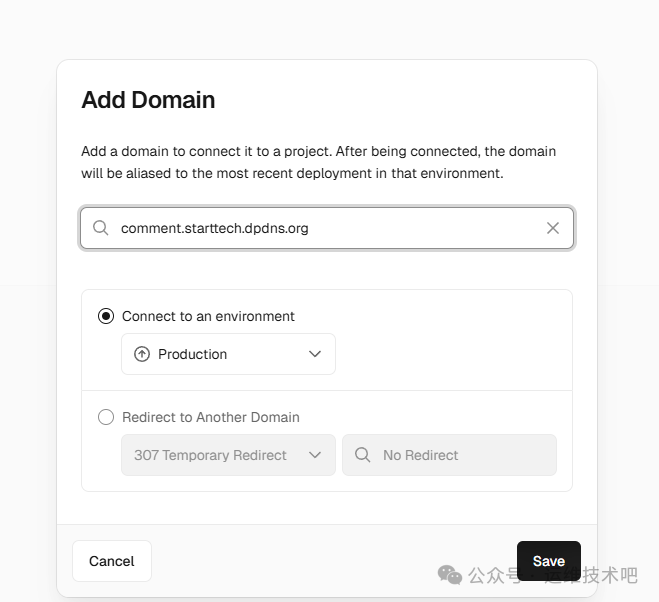Click the dialog description paragraph
Viewport: 659px width, 602px height.
(318, 162)
